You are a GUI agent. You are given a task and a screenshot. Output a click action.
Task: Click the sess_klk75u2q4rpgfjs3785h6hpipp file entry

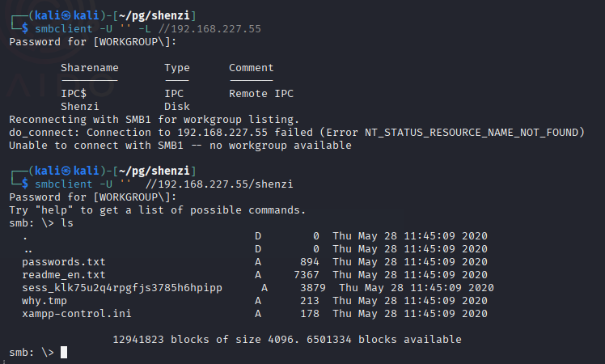pyautogui.click(x=122, y=288)
